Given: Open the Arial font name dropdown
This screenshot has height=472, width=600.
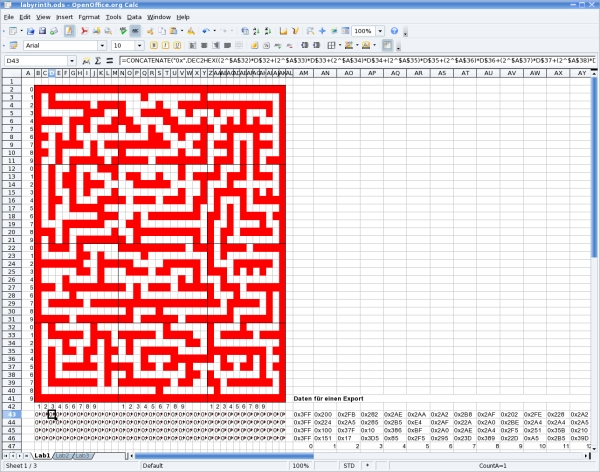Looking at the screenshot, I should [102, 45].
